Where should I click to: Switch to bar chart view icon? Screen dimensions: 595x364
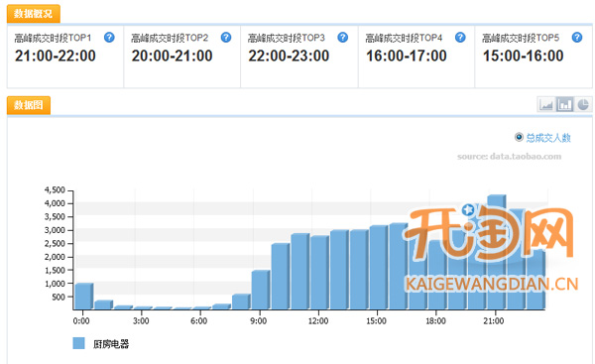click(564, 104)
